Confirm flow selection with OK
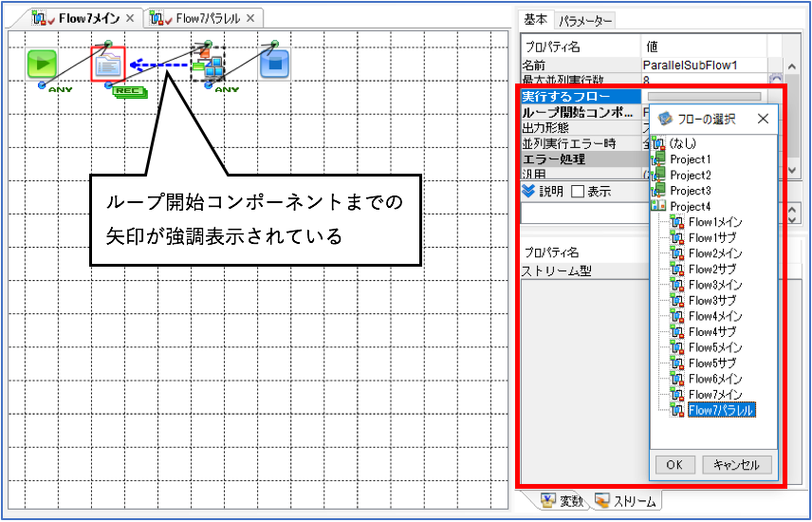Image resolution: width=812 pixels, height=522 pixels. click(674, 464)
